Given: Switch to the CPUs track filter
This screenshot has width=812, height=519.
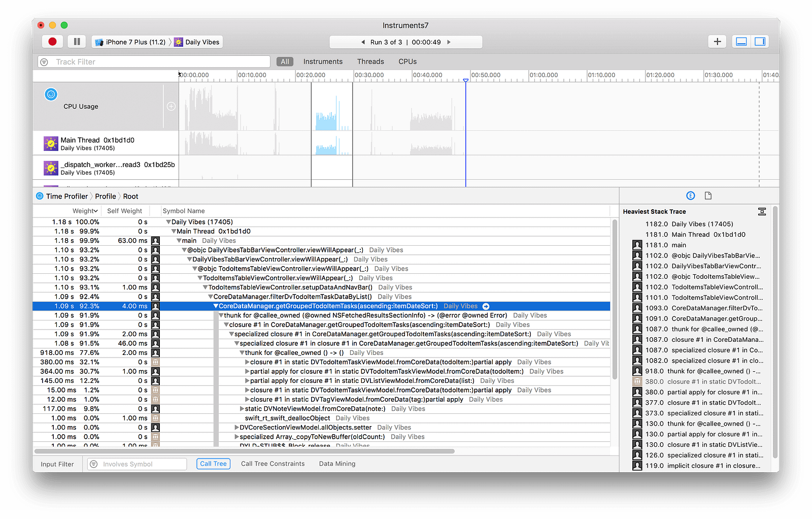Looking at the screenshot, I should (x=408, y=61).
